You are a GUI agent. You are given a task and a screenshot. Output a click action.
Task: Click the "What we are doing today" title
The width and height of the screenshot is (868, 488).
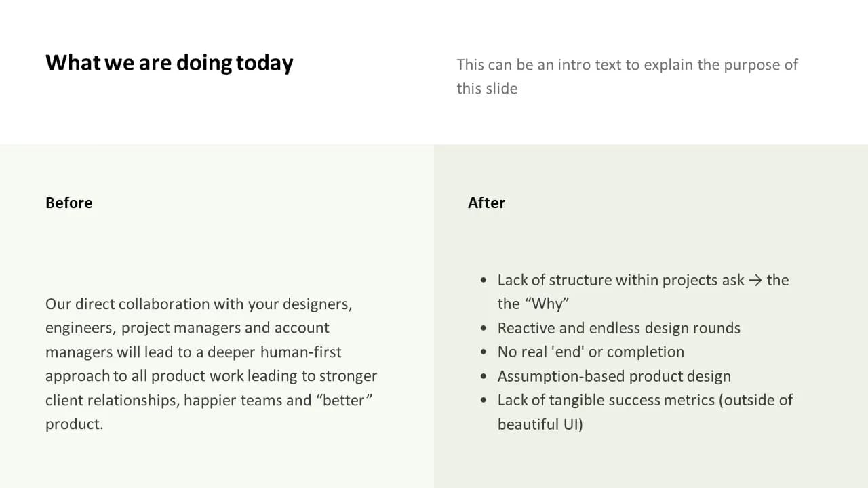(x=169, y=62)
